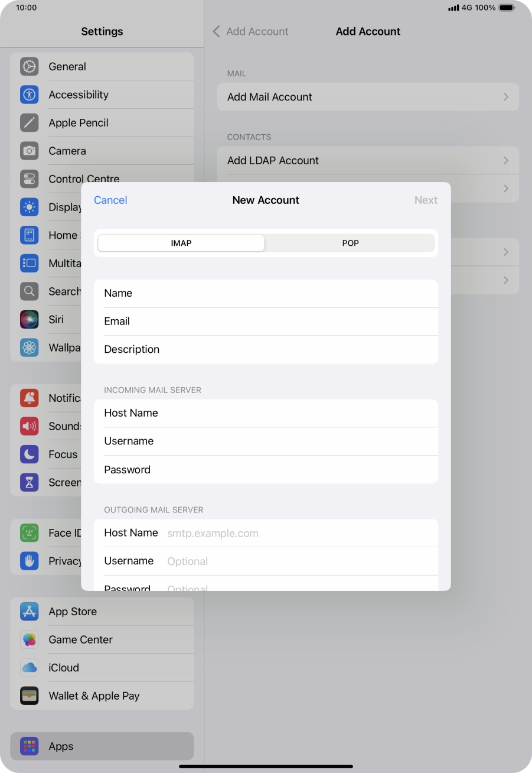Click the Apple Pencil sidebar icon
Screen dimensions: 532x773
pyautogui.click(x=29, y=122)
